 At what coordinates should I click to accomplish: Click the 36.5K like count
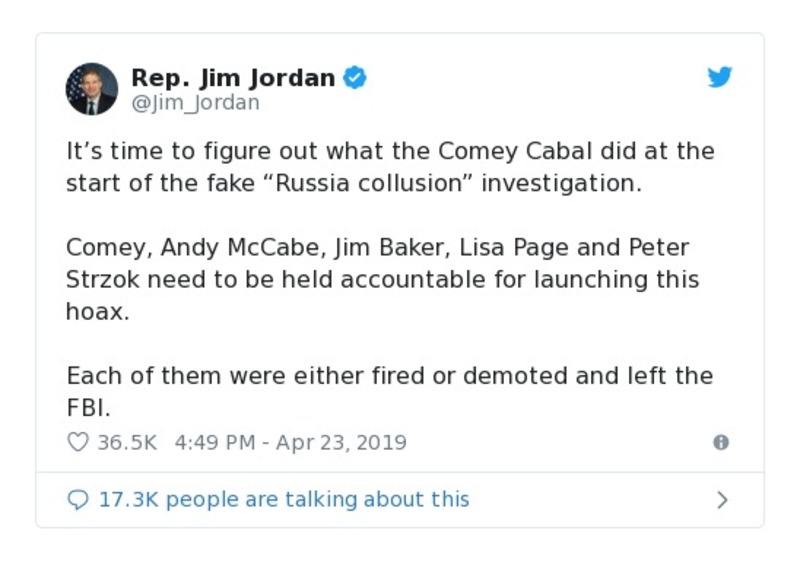[127, 442]
